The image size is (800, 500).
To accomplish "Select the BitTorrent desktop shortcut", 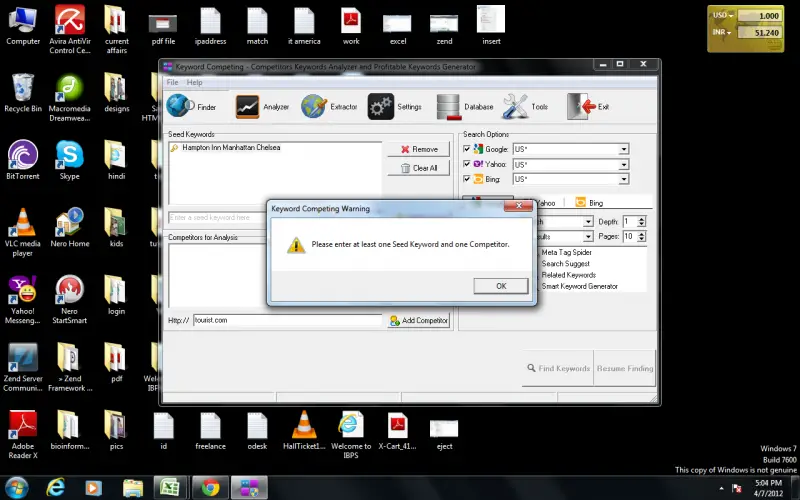I will [22, 161].
